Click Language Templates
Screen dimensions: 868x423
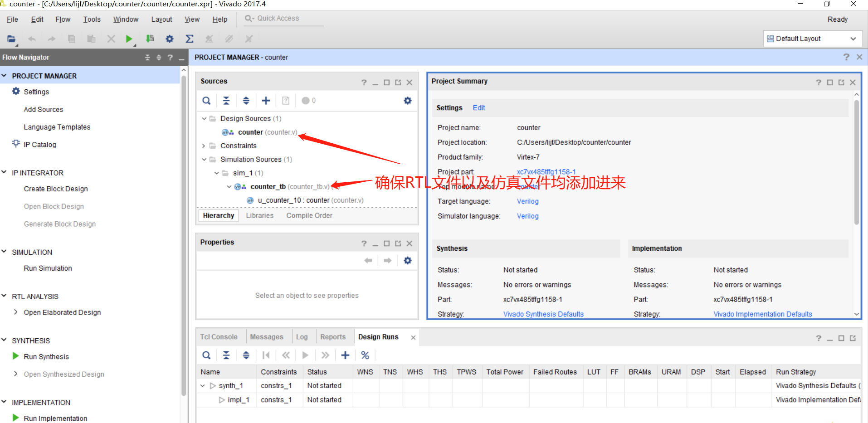[57, 127]
